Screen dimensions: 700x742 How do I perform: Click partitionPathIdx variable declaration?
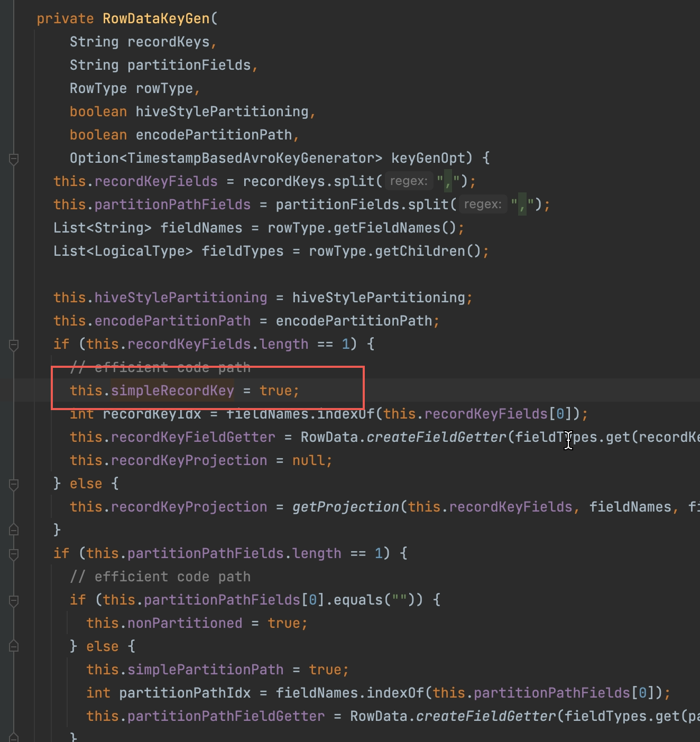coord(185,693)
